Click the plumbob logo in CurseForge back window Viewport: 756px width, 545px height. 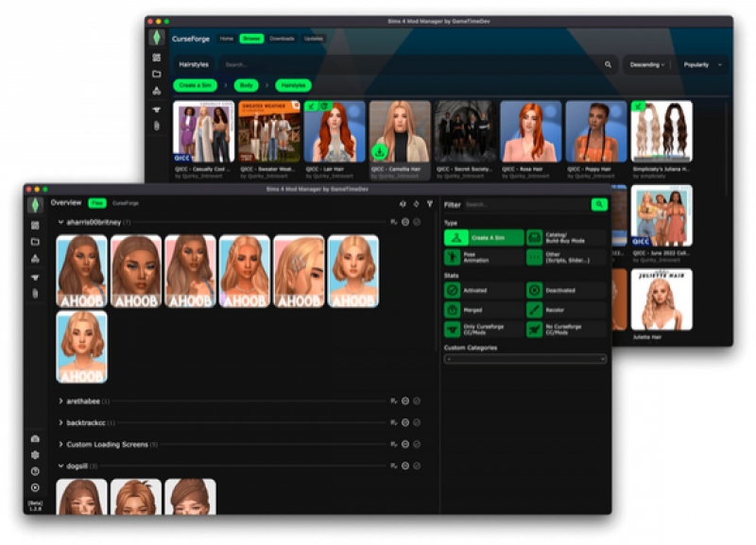pos(157,37)
